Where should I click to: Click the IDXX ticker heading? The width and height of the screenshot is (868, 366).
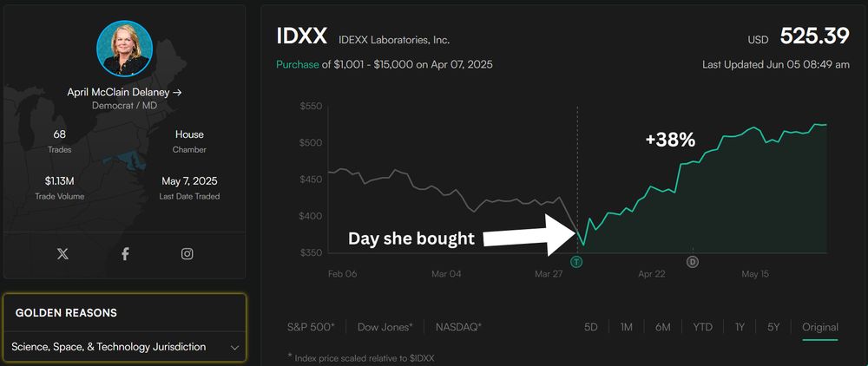[x=302, y=36]
